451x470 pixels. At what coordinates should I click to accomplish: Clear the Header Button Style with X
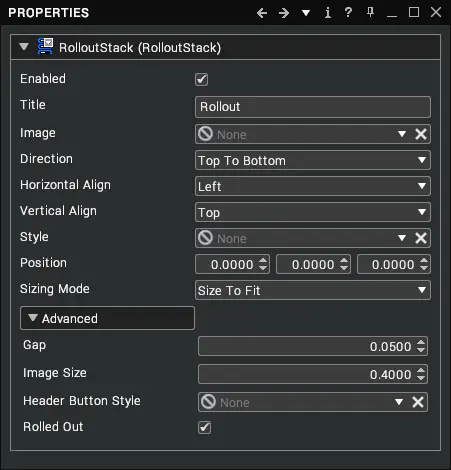[418, 402]
